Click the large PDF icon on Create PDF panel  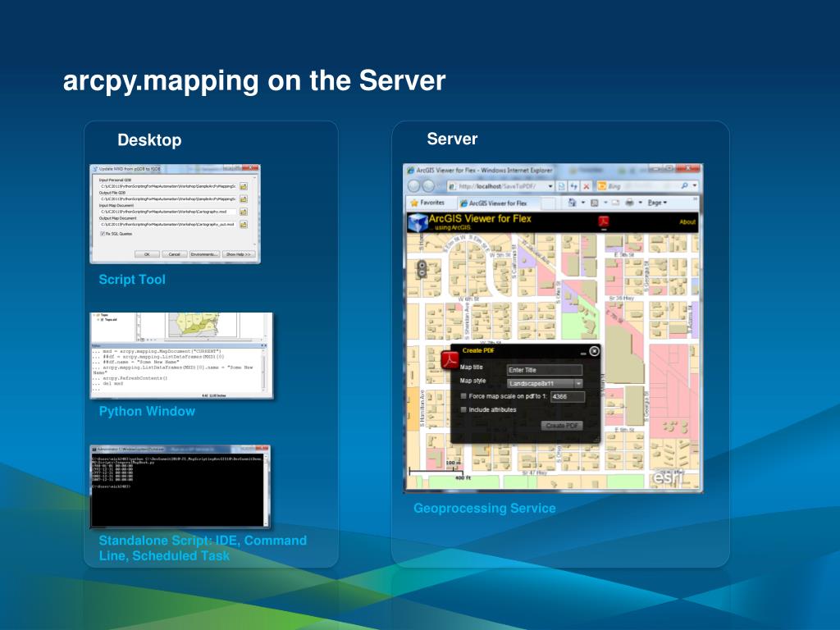[x=450, y=360]
